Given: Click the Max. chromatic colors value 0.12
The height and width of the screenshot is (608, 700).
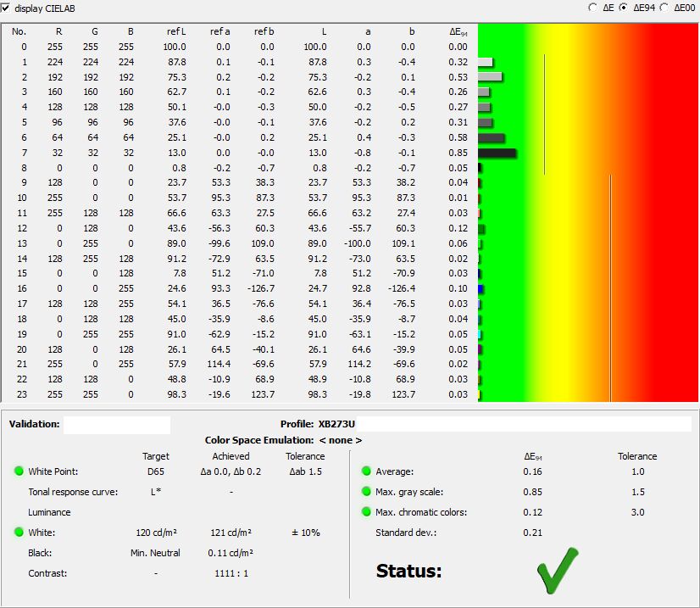Looking at the screenshot, I should 532,512.
